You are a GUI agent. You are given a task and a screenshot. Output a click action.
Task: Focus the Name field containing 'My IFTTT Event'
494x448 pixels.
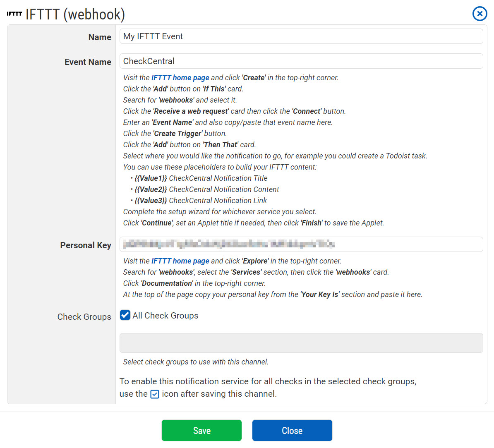point(301,36)
